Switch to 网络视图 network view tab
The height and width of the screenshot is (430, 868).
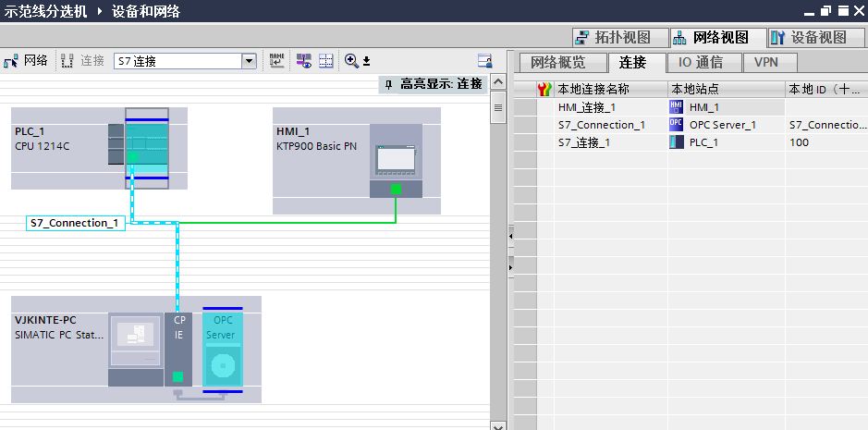click(x=718, y=38)
